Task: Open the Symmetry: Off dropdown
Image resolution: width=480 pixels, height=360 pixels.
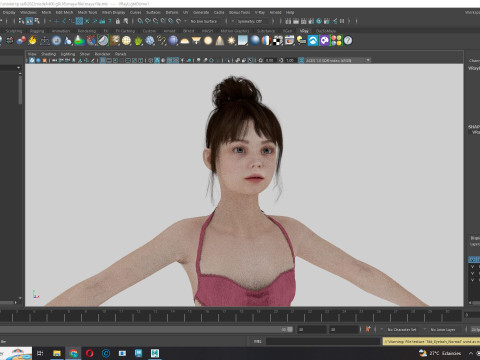Action: click(x=252, y=21)
